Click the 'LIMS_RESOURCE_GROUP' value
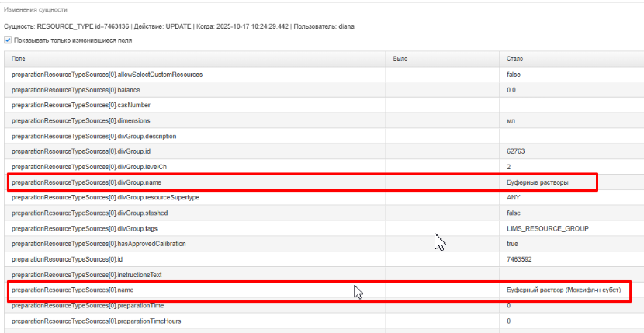Image resolution: width=644 pixels, height=333 pixels. (x=548, y=228)
